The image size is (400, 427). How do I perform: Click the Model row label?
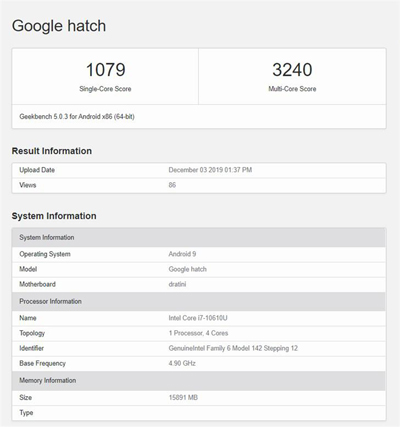click(x=28, y=269)
